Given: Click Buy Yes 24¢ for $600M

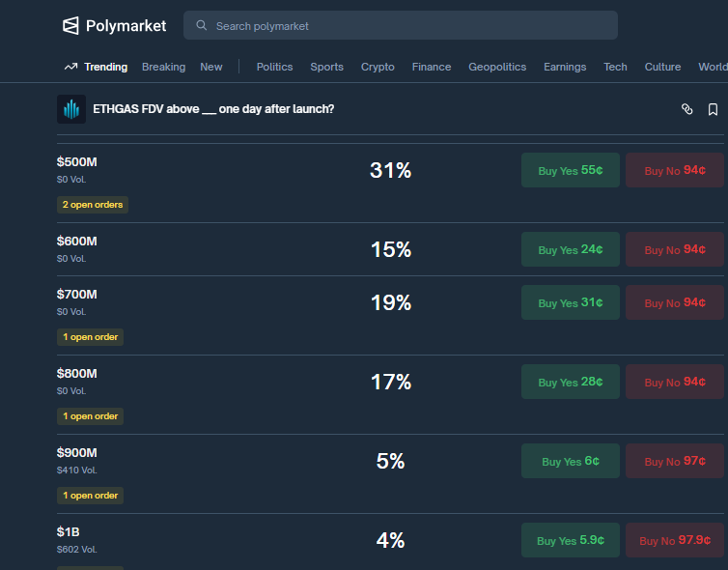Looking at the screenshot, I should pyautogui.click(x=571, y=249).
